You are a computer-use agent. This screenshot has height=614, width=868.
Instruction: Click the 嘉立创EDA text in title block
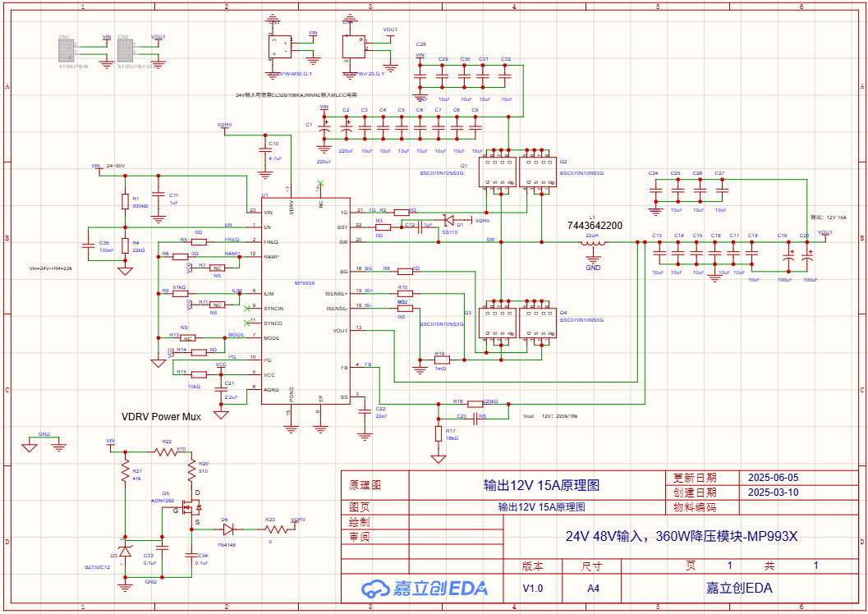(x=739, y=589)
